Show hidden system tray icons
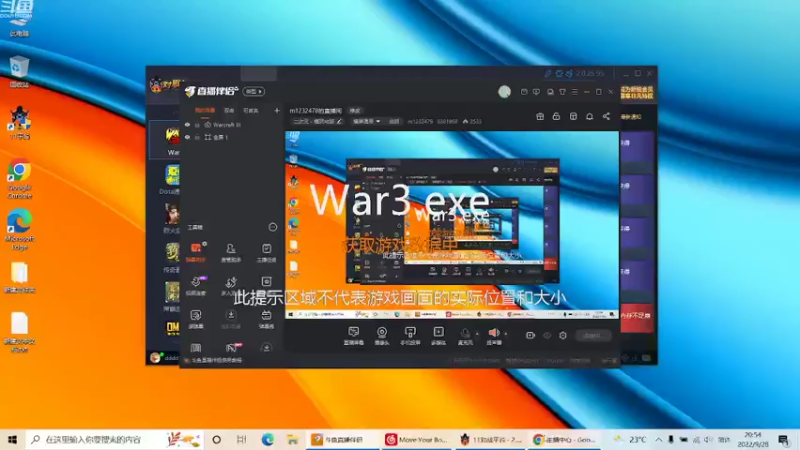 coord(659,439)
